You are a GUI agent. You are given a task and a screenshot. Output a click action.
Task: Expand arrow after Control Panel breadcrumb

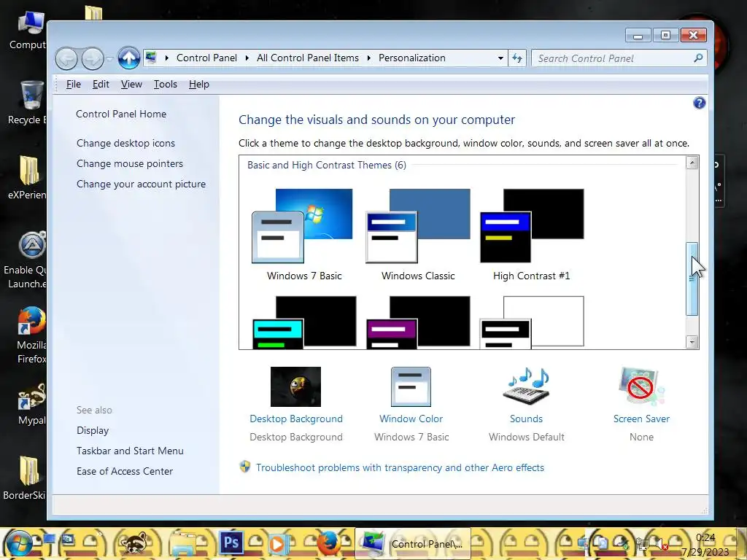click(247, 58)
